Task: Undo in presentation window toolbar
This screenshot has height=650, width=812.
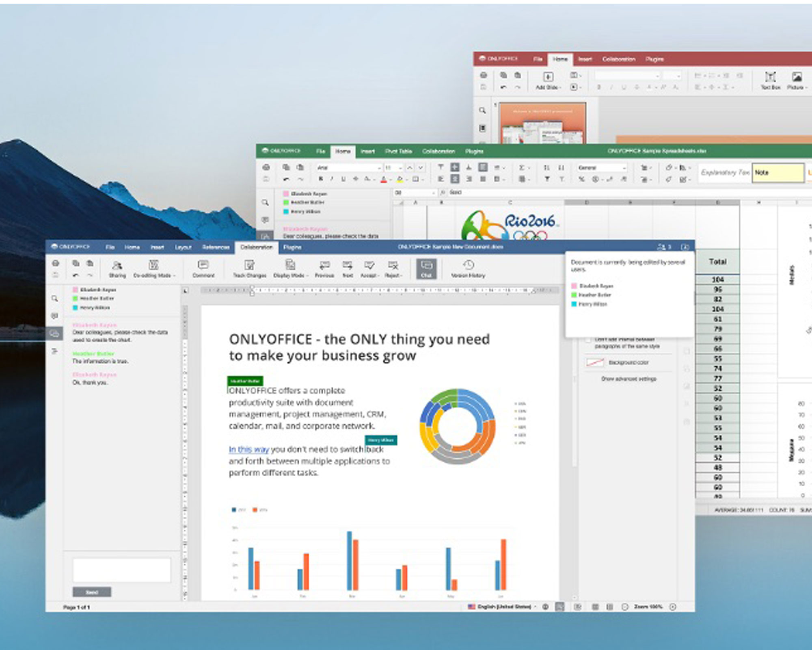Action: pos(503,87)
